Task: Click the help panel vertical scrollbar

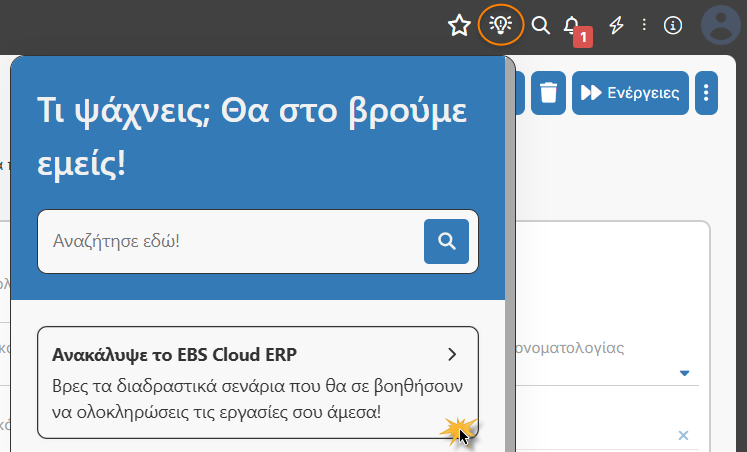Action: [x=510, y=255]
